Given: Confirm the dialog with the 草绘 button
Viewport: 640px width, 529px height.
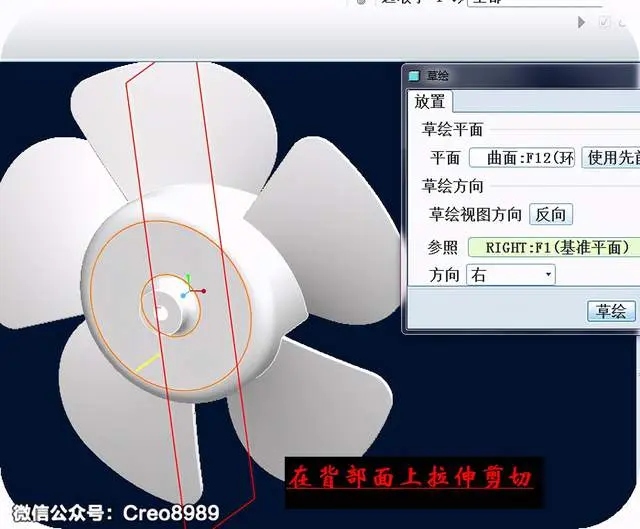Looking at the screenshot, I should [611, 311].
